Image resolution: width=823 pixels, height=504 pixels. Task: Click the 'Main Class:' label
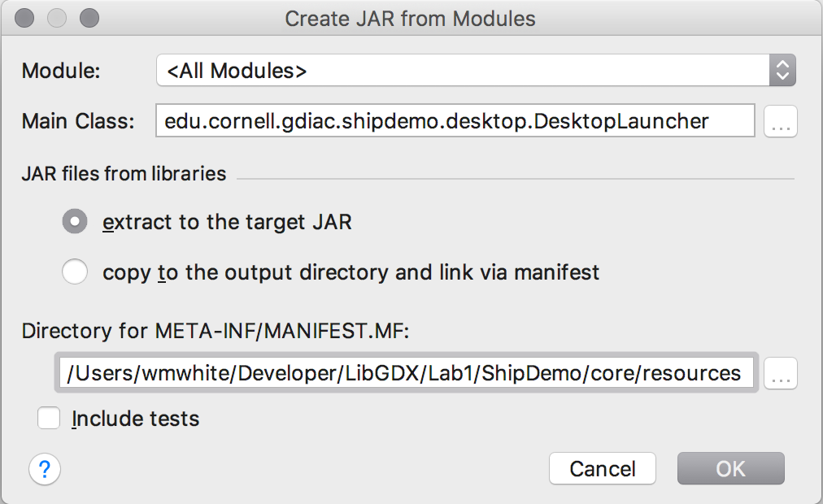point(78,122)
